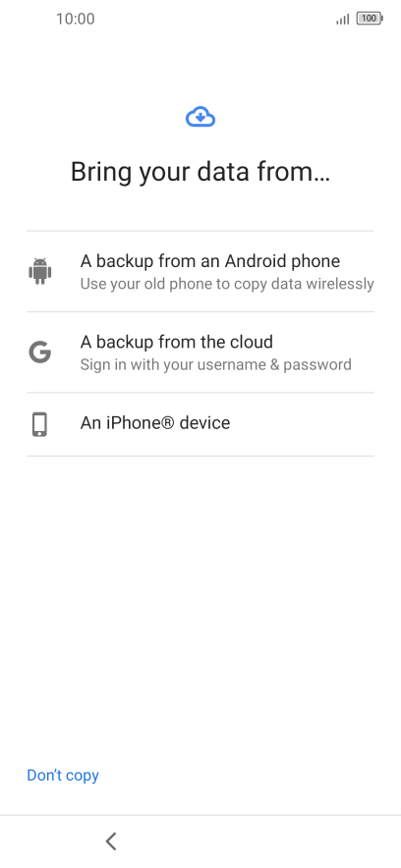Choose "A backup from an Android phone"
This screenshot has width=401, height=868.
pyautogui.click(x=200, y=271)
